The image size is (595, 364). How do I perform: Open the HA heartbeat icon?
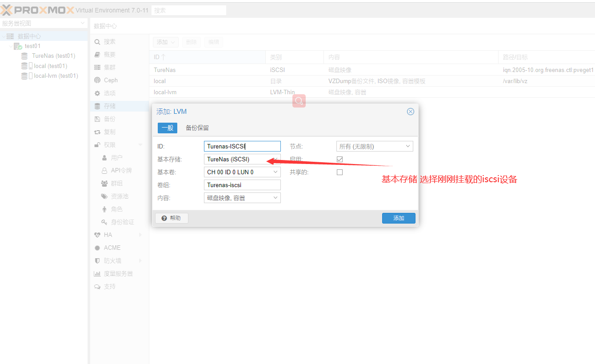(x=97, y=235)
